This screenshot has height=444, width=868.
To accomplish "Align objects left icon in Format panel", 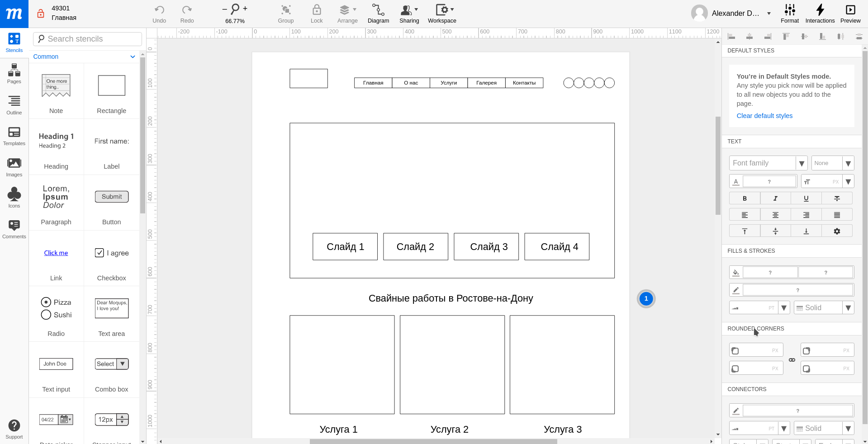I will pos(731,37).
